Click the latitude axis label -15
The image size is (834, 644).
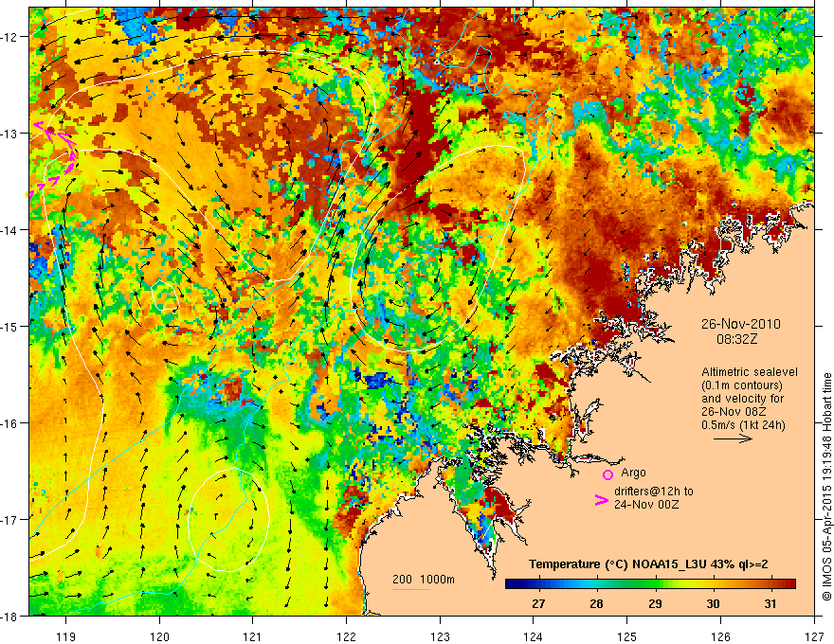click(10, 326)
